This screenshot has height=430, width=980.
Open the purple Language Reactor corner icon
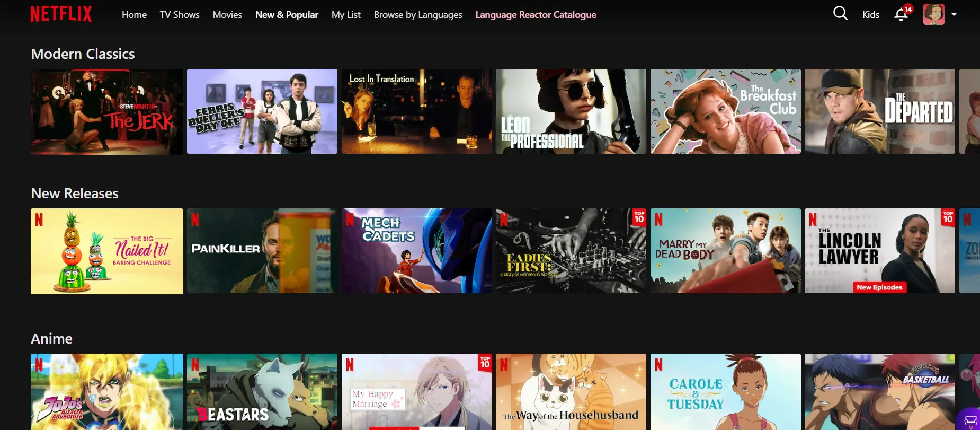(969, 419)
